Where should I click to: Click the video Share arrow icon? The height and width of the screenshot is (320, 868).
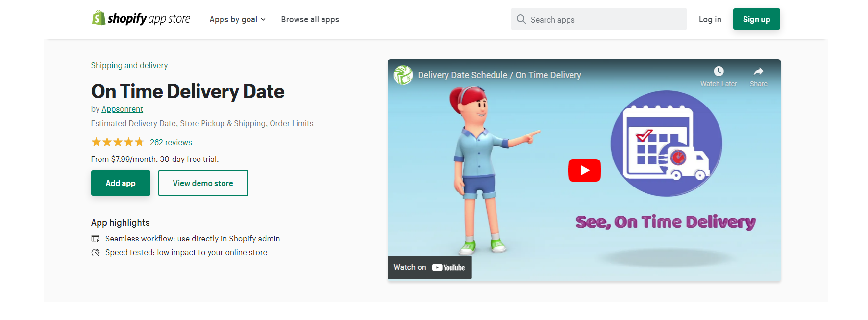pyautogui.click(x=758, y=71)
